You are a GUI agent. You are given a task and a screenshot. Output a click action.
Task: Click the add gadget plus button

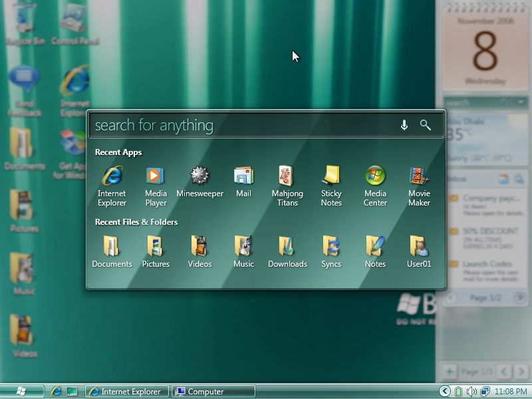coord(450,372)
